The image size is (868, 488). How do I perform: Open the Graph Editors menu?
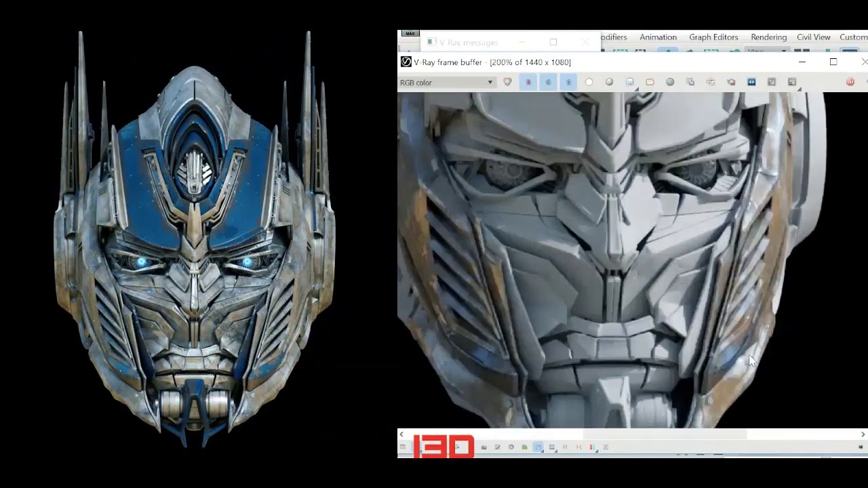[x=713, y=37]
